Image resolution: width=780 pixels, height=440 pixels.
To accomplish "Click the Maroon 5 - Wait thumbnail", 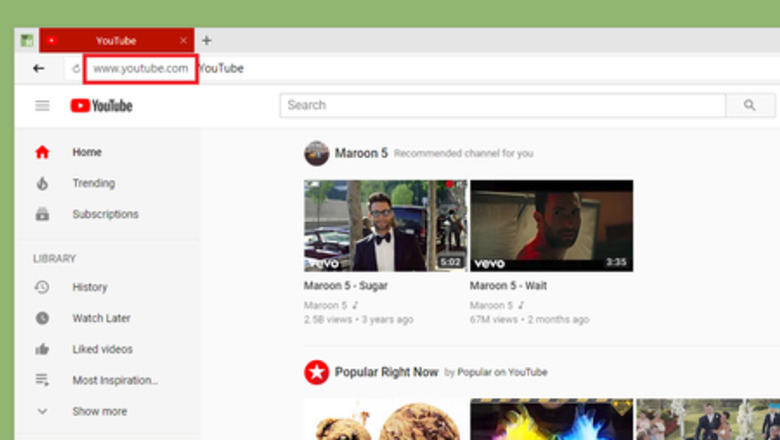I will pos(551,226).
